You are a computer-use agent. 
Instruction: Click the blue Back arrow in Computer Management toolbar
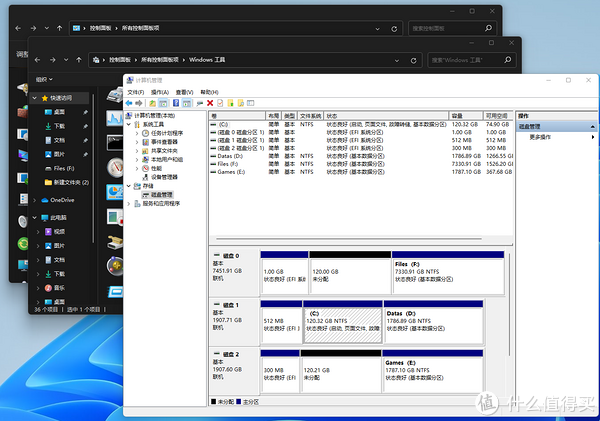[129, 103]
